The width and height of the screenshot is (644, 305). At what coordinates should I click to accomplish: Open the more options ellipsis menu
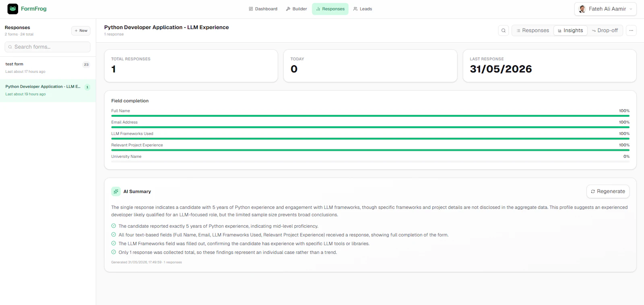tap(631, 31)
